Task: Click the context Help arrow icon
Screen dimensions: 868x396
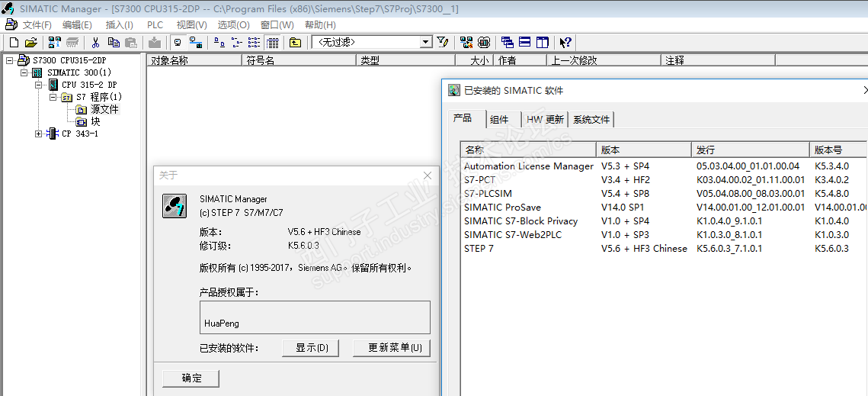Action: click(x=565, y=42)
